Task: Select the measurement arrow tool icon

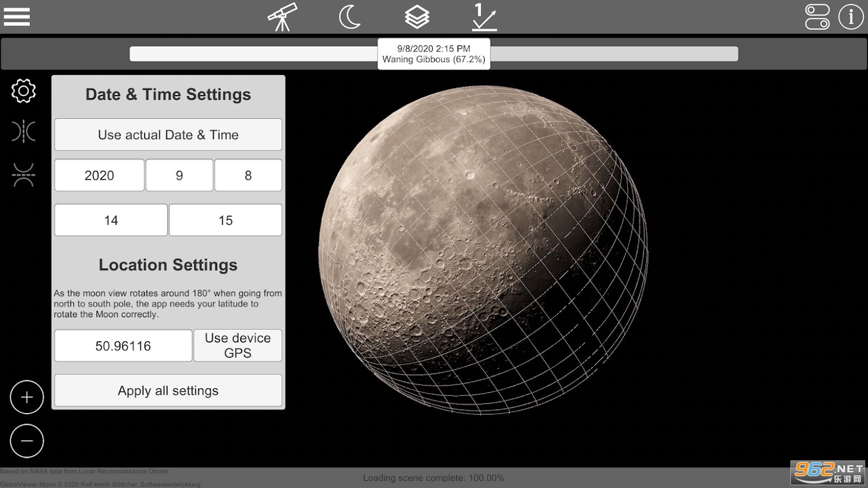Action: pos(484,17)
